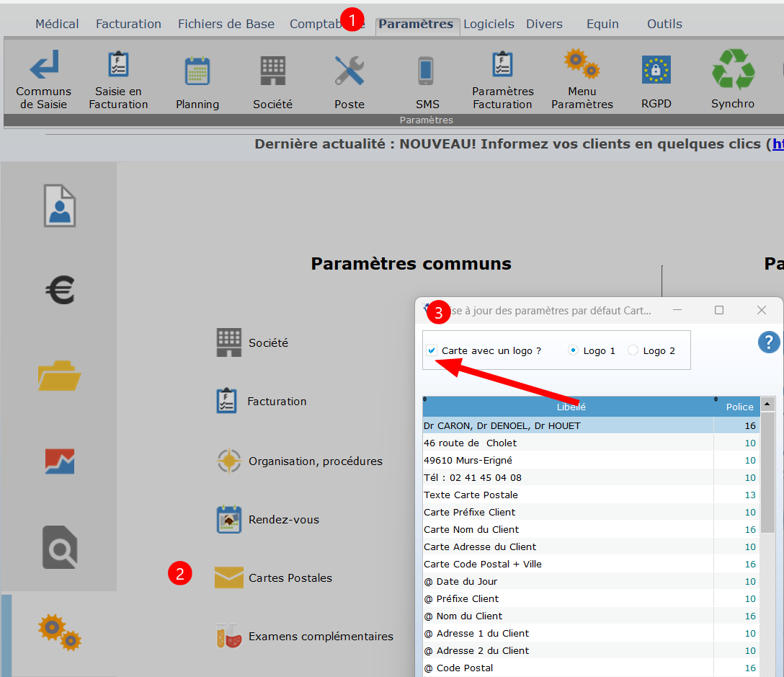Viewport: 784px width, 677px height.
Task: Open the orange gears sidebar icon
Action: click(x=60, y=632)
